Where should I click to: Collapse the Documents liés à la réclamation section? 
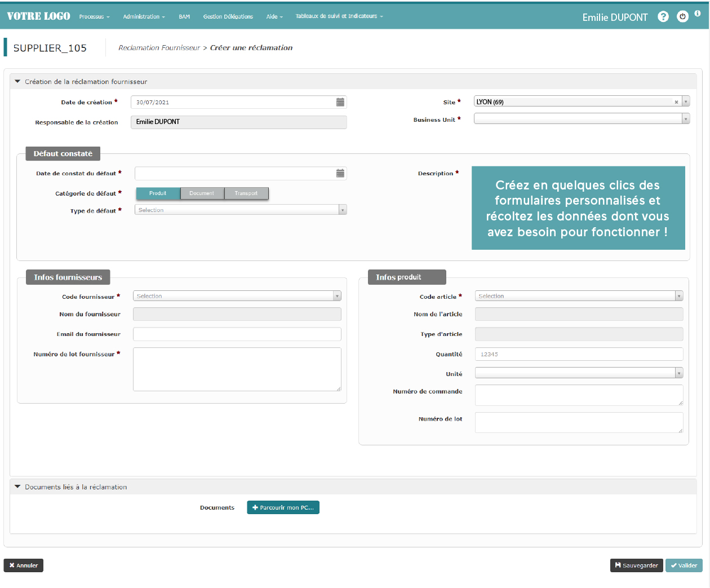(x=17, y=487)
